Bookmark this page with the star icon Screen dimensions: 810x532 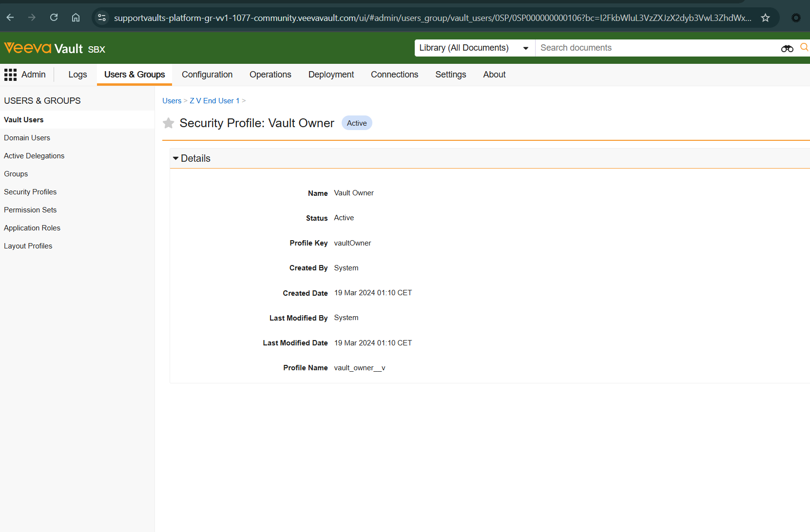tap(765, 18)
